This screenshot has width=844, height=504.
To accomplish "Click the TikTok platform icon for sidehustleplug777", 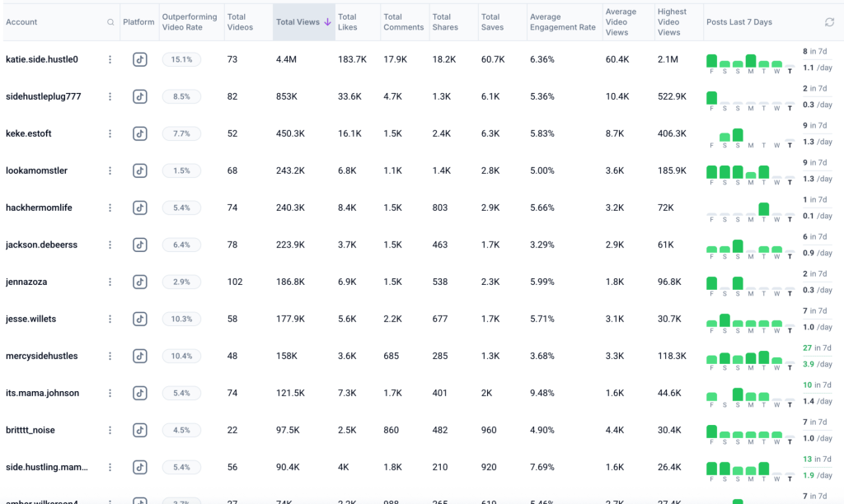I will [x=140, y=96].
